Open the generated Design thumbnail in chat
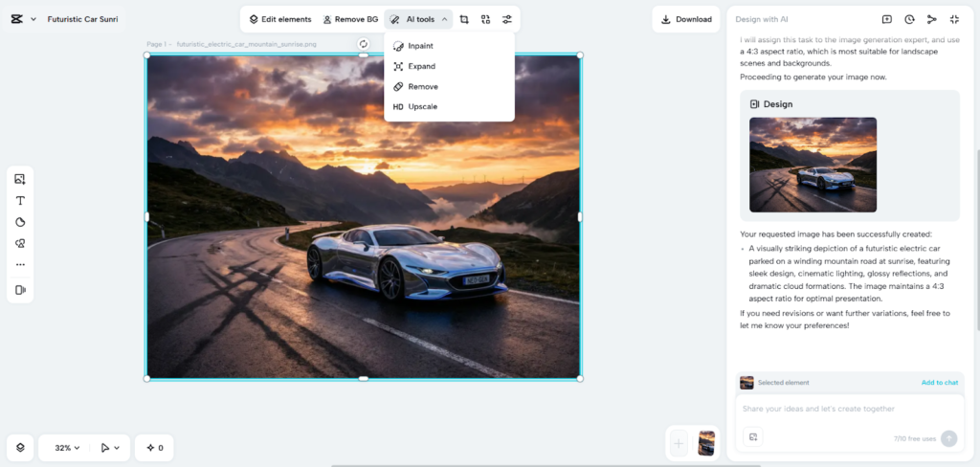 click(x=813, y=165)
